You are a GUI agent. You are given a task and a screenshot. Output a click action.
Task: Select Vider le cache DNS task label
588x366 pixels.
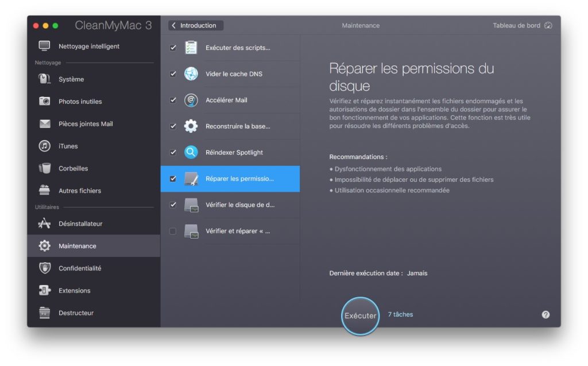(x=234, y=74)
